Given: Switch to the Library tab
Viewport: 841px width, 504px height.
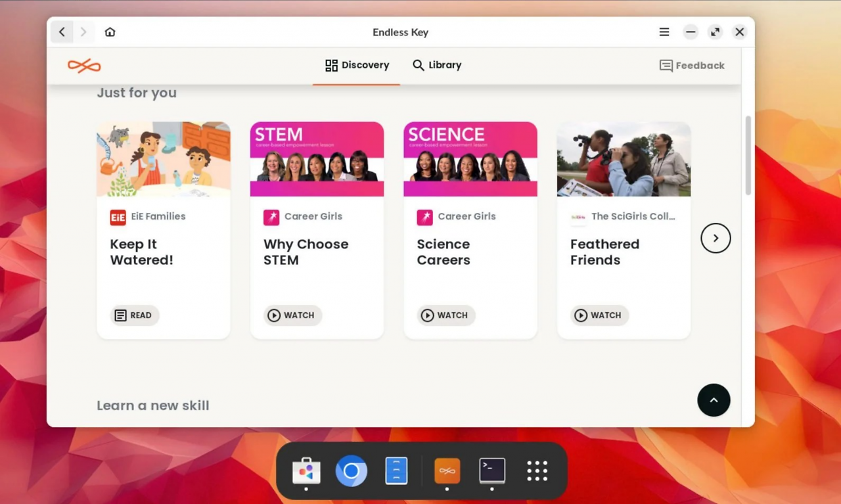Looking at the screenshot, I should 437,65.
